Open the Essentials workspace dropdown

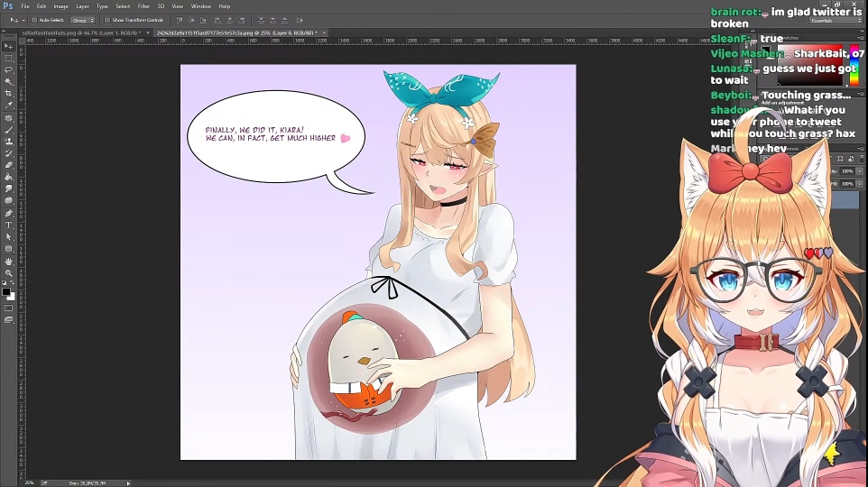tap(836, 21)
